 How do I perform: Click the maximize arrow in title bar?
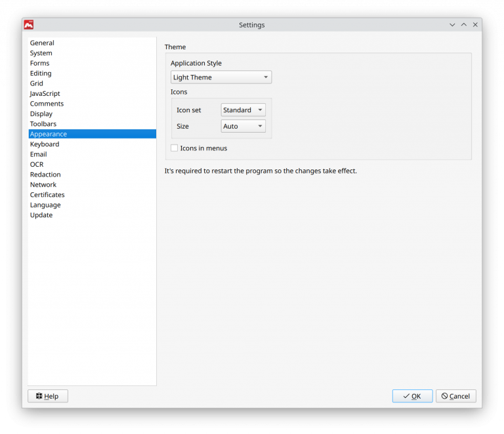(x=464, y=25)
